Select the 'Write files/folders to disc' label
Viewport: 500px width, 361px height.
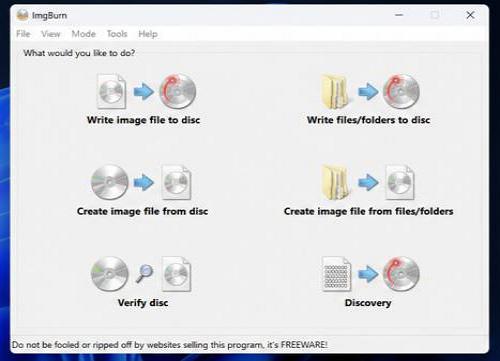(368, 120)
